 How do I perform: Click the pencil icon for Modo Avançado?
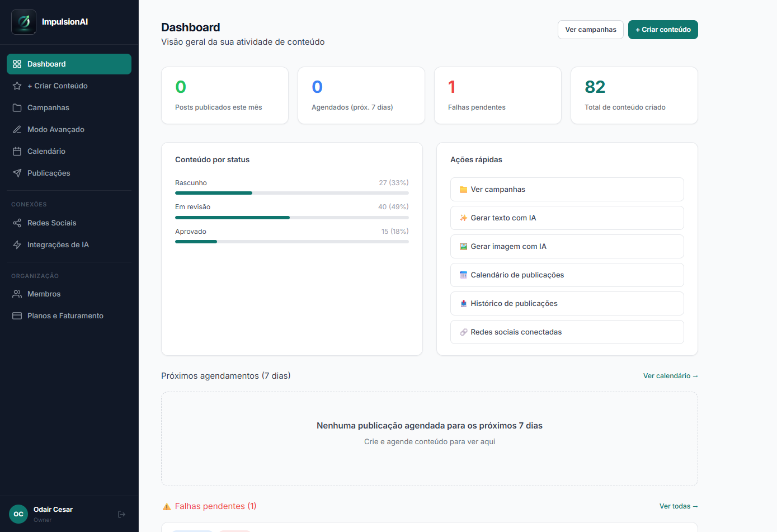[x=17, y=129]
